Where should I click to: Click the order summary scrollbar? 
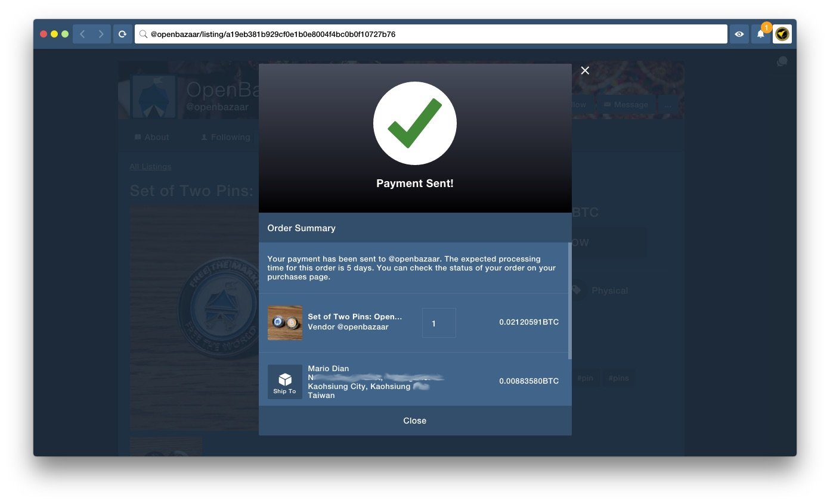pos(570,301)
